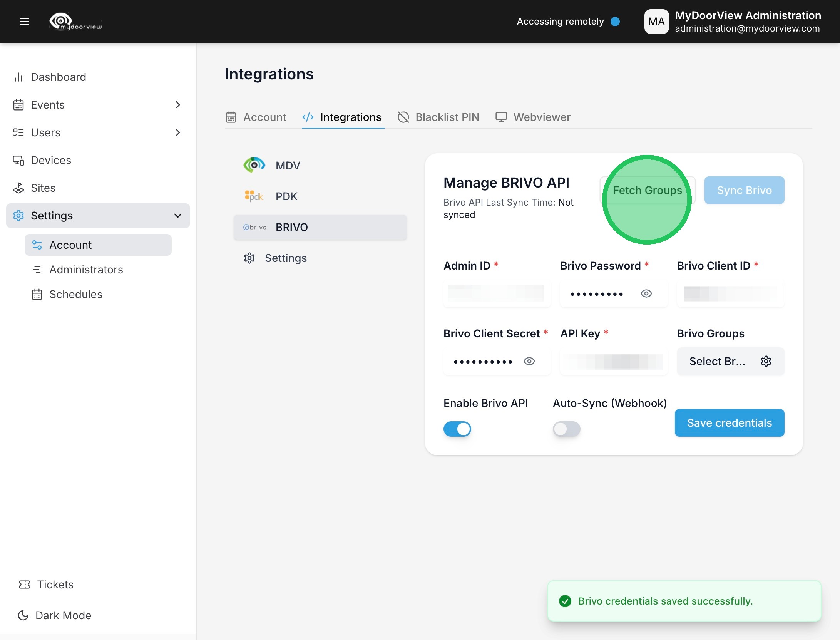
Task: Turn off Enable Brivo API toggle
Action: [x=457, y=429]
